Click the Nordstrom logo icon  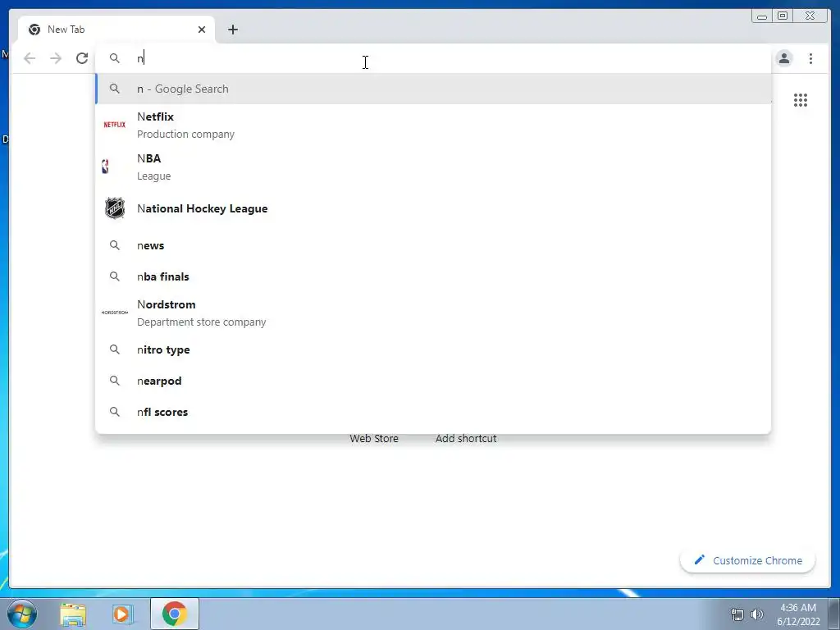click(115, 313)
